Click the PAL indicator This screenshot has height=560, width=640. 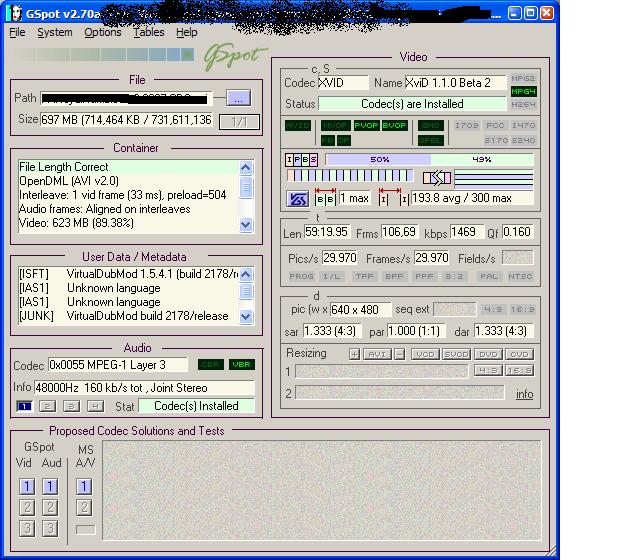click(x=489, y=276)
